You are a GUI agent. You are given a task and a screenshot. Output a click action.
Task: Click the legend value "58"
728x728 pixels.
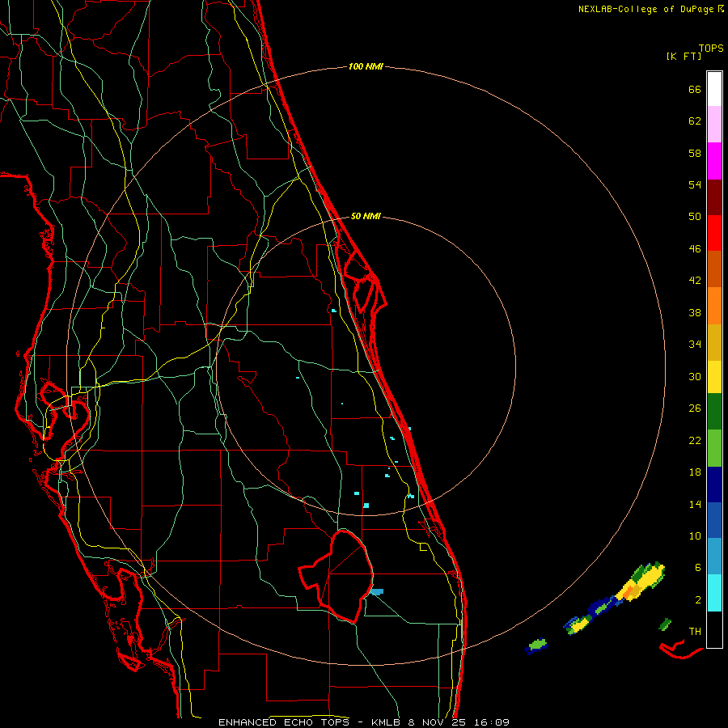coord(695,153)
